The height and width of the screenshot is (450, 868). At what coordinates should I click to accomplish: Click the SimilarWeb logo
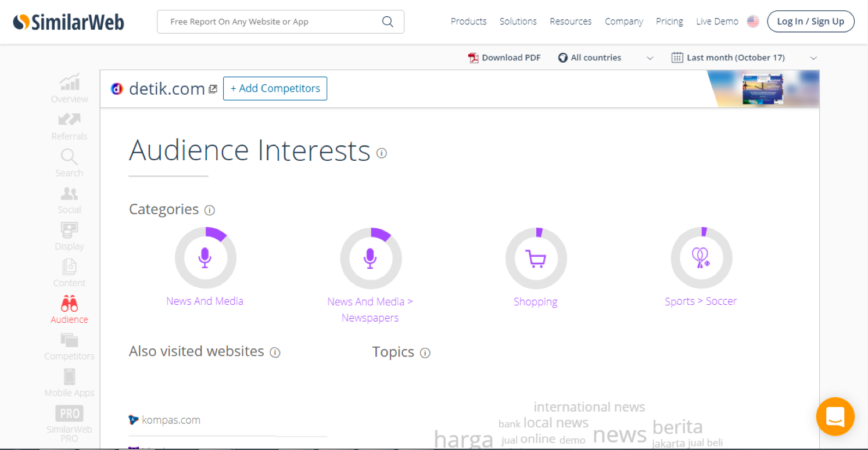click(69, 22)
